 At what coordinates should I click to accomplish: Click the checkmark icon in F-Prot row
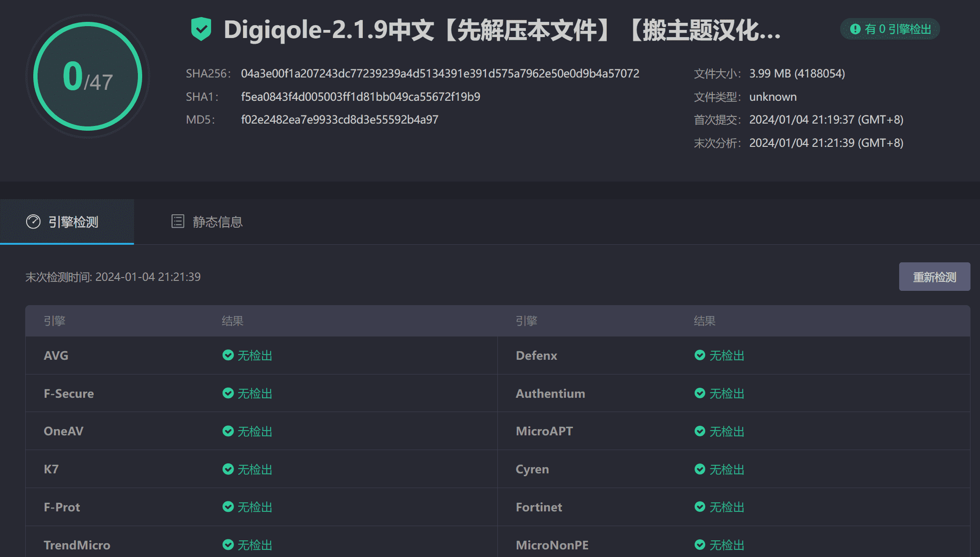pos(228,507)
